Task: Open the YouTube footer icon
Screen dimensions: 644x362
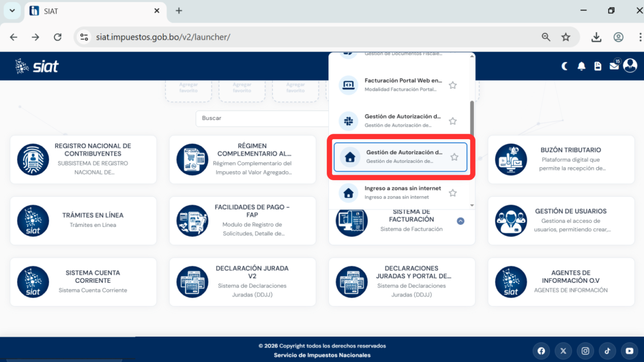Action: 629,351
